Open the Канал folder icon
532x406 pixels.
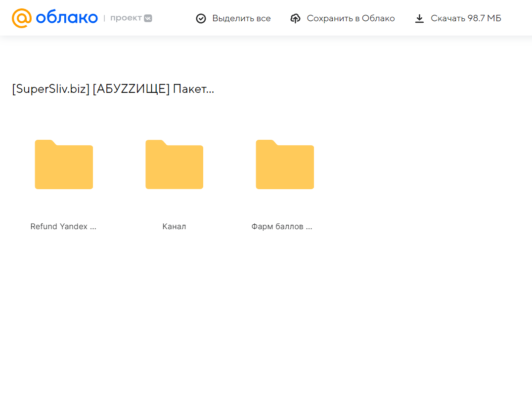tap(174, 164)
